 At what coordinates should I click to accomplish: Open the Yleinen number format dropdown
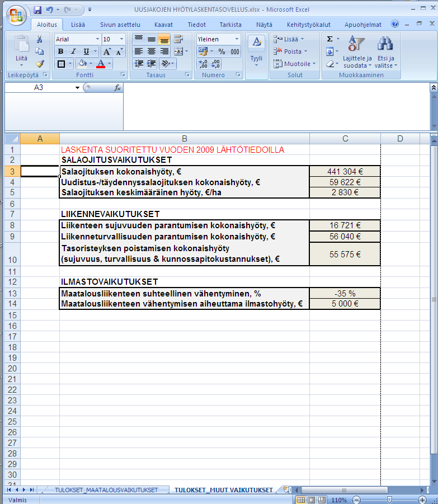237,39
